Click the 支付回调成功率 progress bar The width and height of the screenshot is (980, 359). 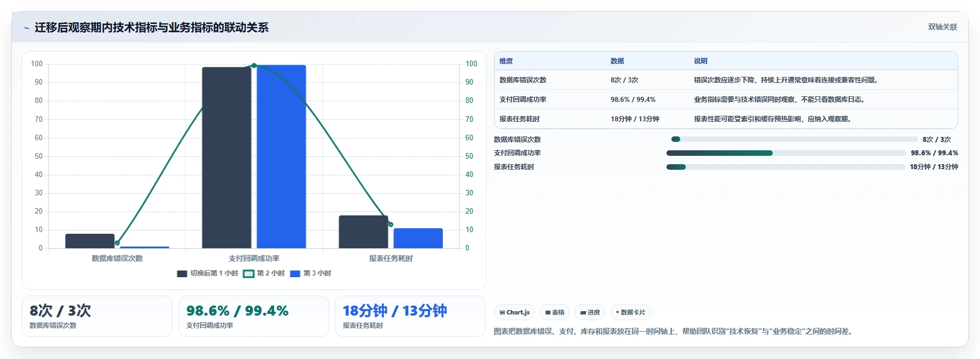tap(786, 153)
